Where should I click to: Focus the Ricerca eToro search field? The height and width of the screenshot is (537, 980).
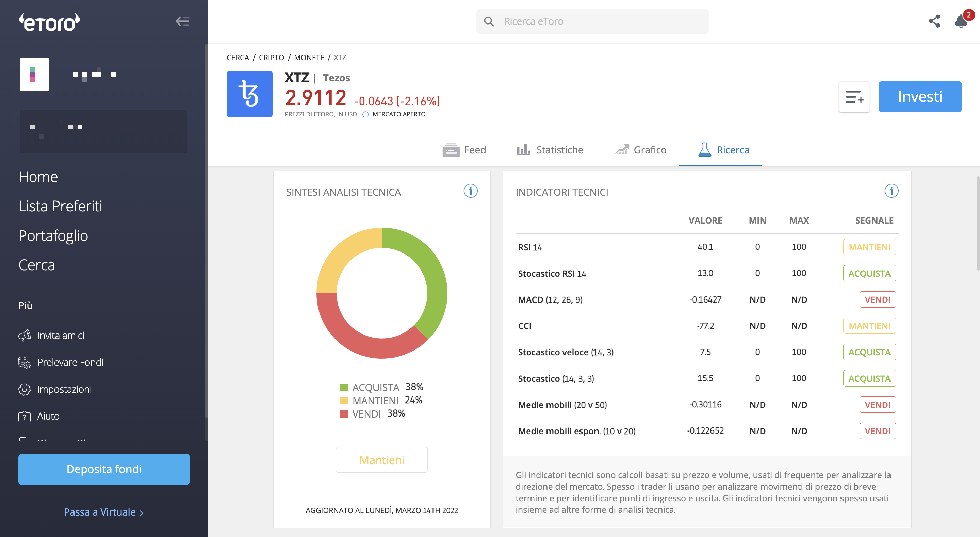coord(592,21)
